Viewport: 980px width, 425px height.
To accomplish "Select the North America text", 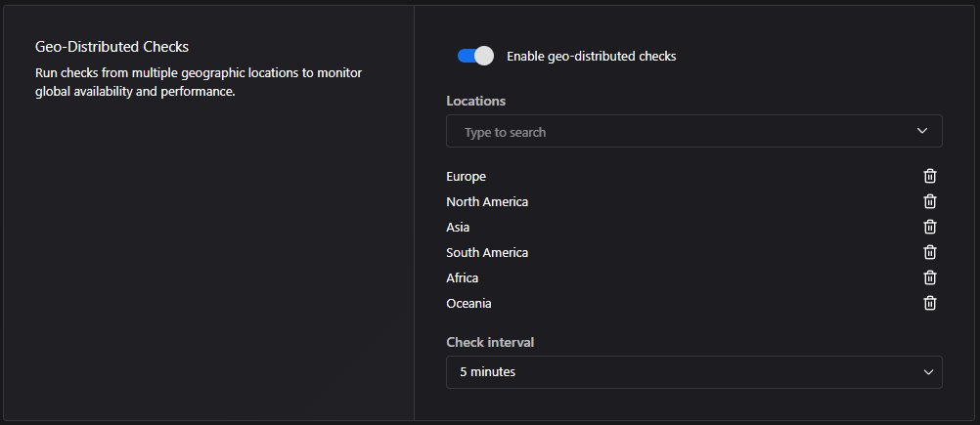I will coord(487,201).
